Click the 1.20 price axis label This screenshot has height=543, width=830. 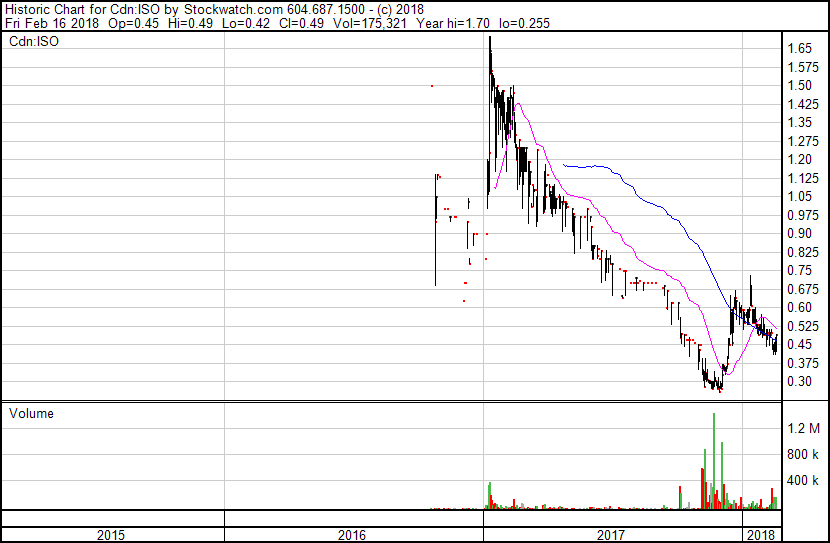point(799,159)
